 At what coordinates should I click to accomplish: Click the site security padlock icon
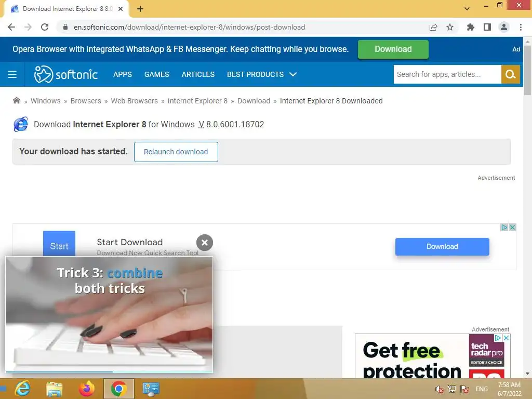point(65,27)
